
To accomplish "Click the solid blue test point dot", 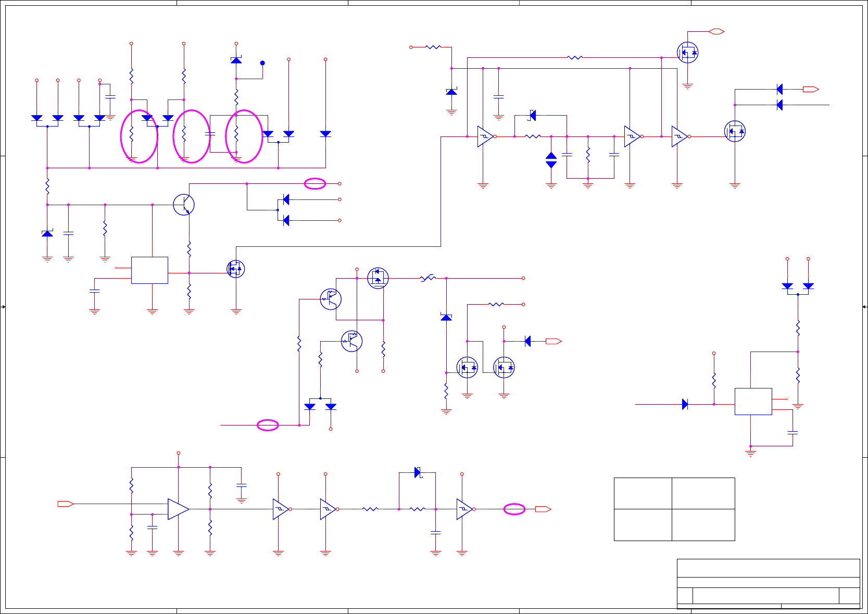I will pyautogui.click(x=262, y=63).
